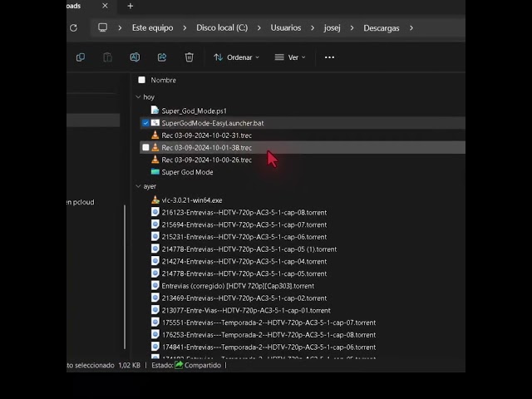Screen dimensions: 532x399
Task: Select the Super God Mode folder name
Action: pyautogui.click(x=187, y=172)
